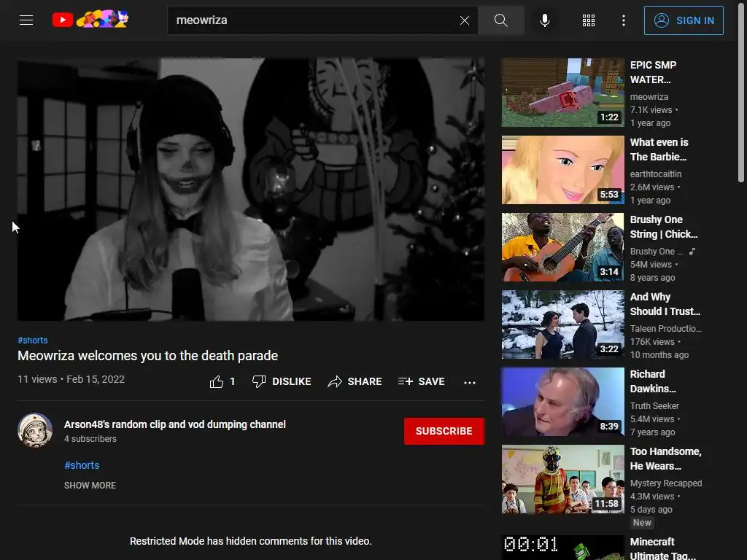Click title 'Brushy One String | Chick...'
The height and width of the screenshot is (560, 747).
(664, 227)
